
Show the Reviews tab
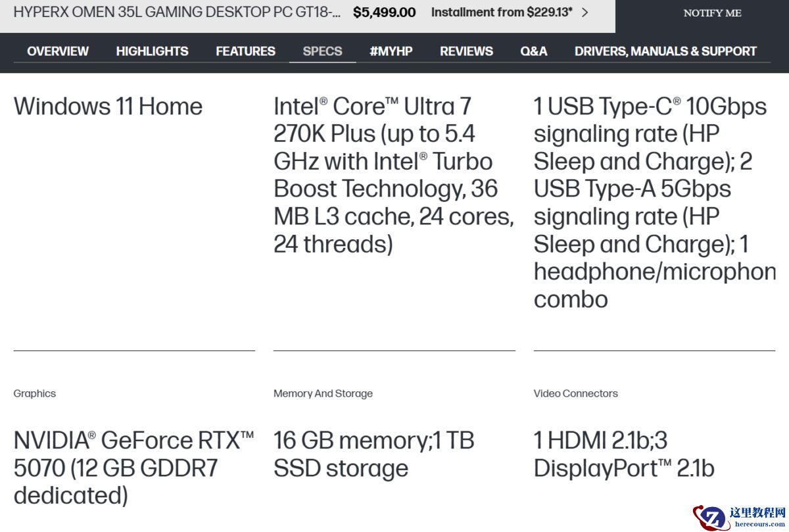tap(466, 51)
